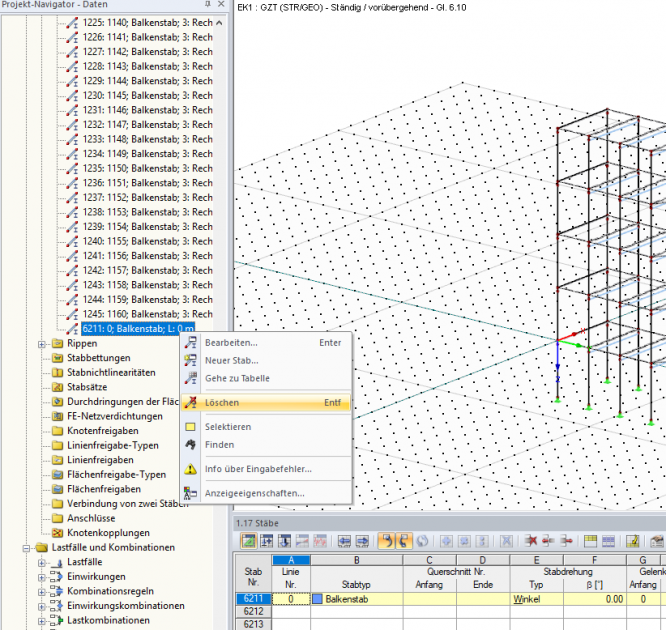Select the Anschlüsse tree item

pos(91,518)
